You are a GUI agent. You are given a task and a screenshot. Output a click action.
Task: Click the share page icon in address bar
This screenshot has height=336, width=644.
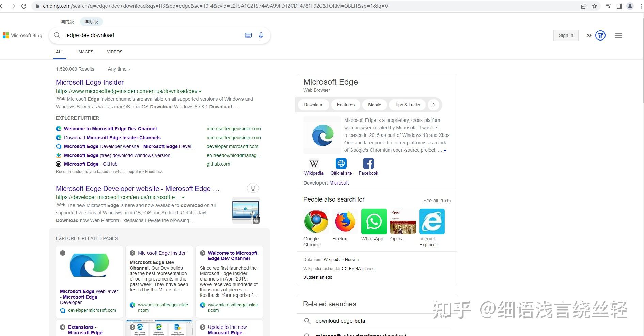(584, 6)
